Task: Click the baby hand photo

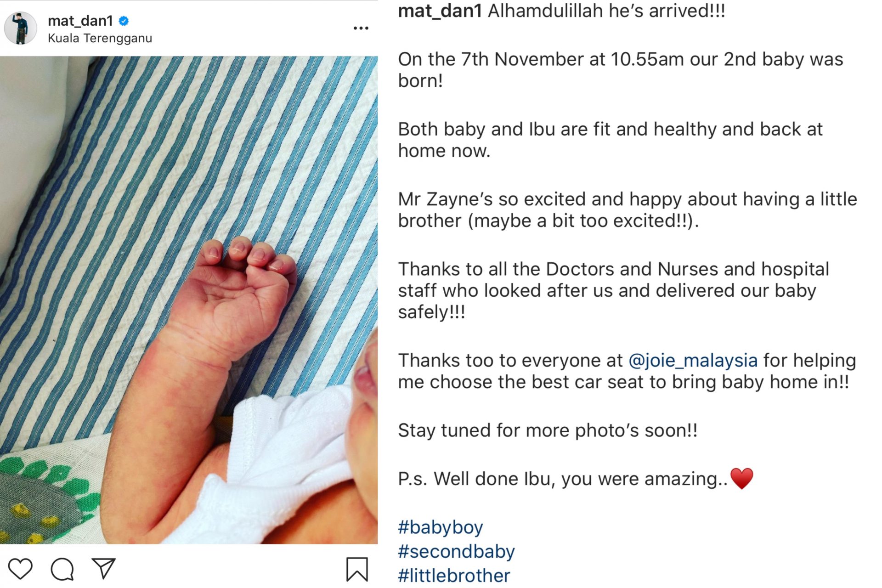Action: click(x=189, y=300)
